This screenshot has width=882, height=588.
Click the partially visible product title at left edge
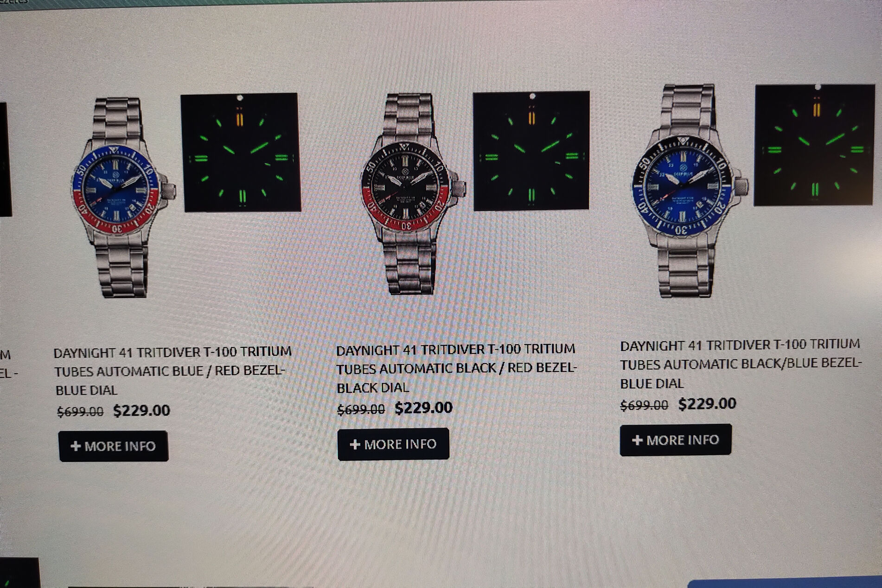[6, 364]
